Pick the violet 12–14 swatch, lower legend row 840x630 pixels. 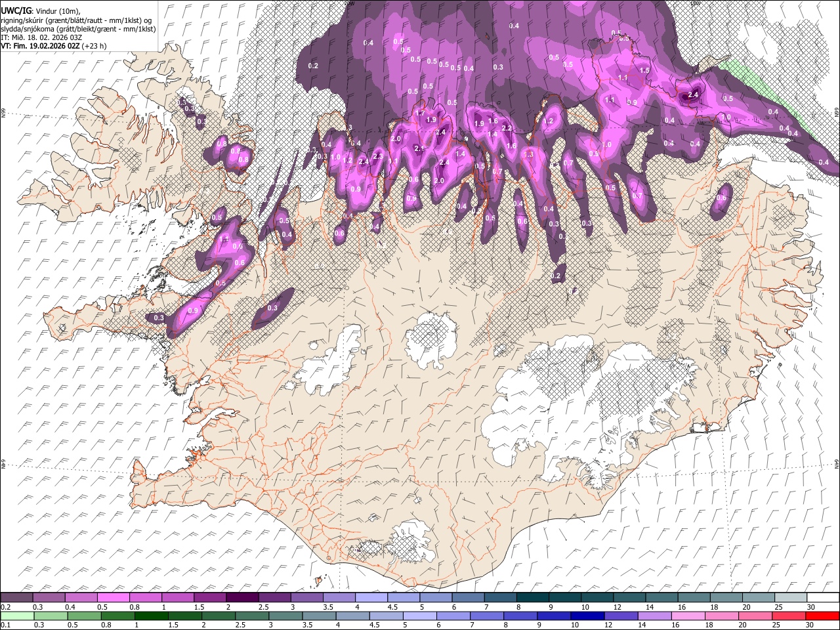(621, 616)
